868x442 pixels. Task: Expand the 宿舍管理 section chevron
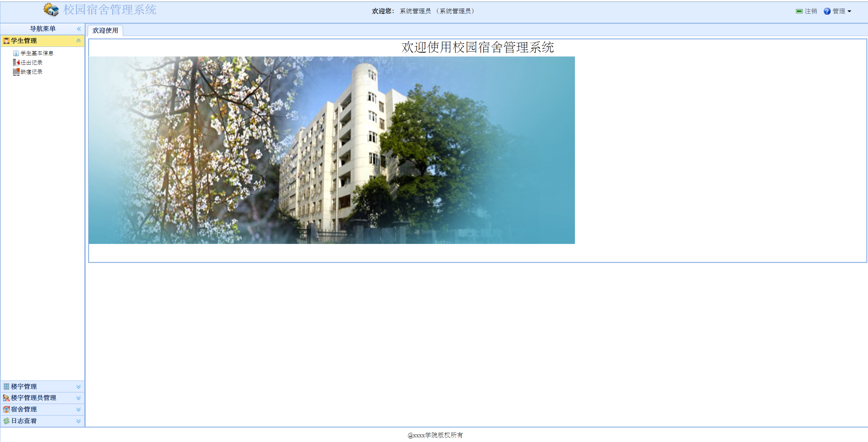tap(79, 409)
